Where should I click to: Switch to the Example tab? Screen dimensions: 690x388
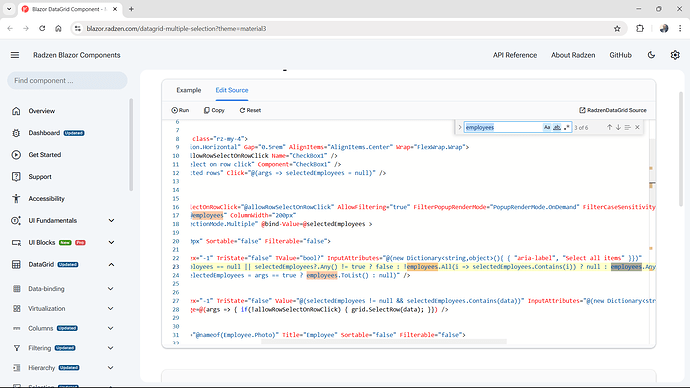(189, 90)
